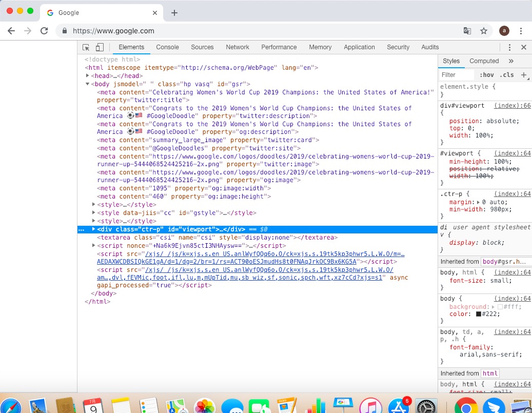Close the Google tab
This screenshot has width=532, height=413.
[155, 13]
